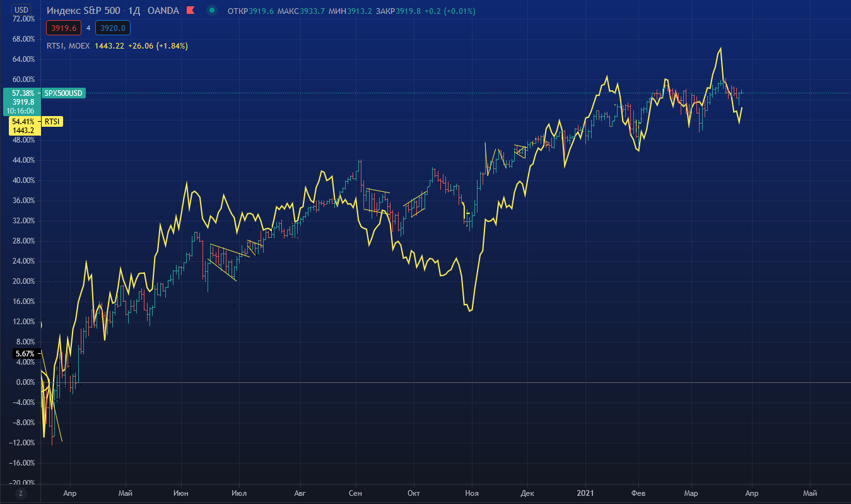
Task: Click the 64.00% price scale label
Action: 23,59
